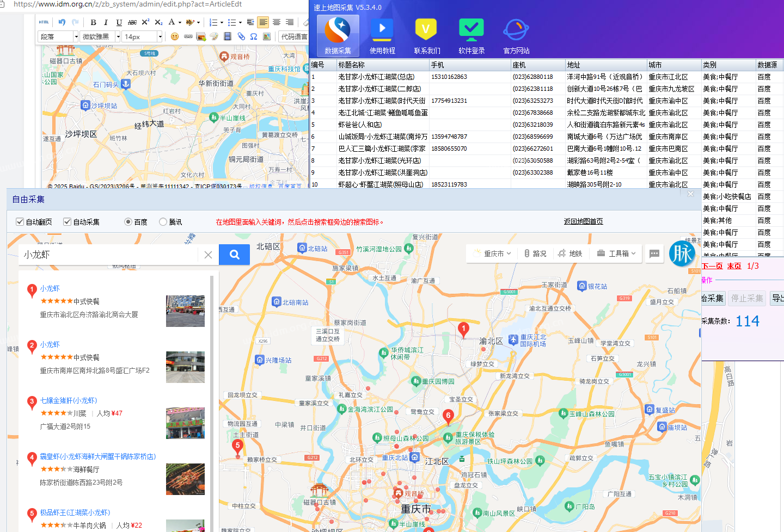Click the 小龙虾 search input field
The height and width of the screenshot is (532, 784).
coord(109,255)
